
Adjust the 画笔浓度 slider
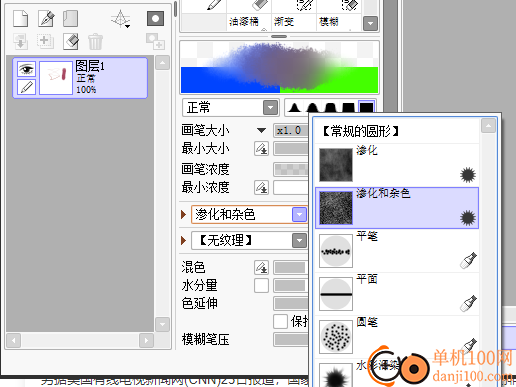[291, 169]
